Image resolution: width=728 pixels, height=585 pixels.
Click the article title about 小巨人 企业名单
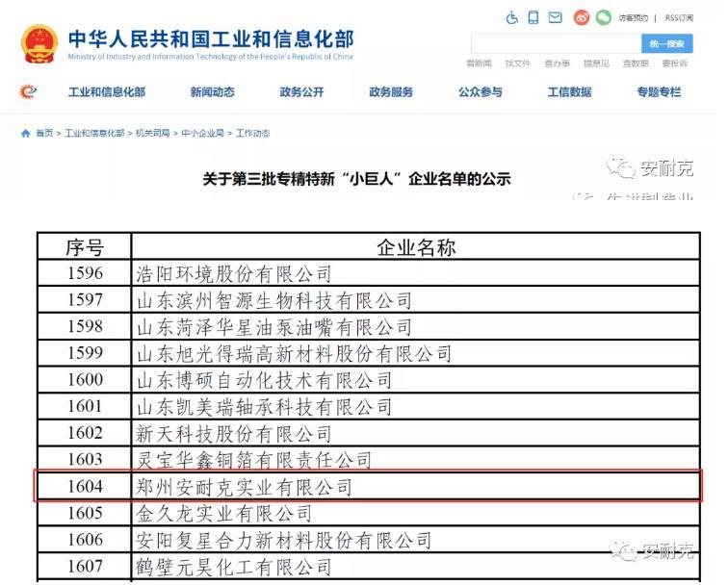356,179
